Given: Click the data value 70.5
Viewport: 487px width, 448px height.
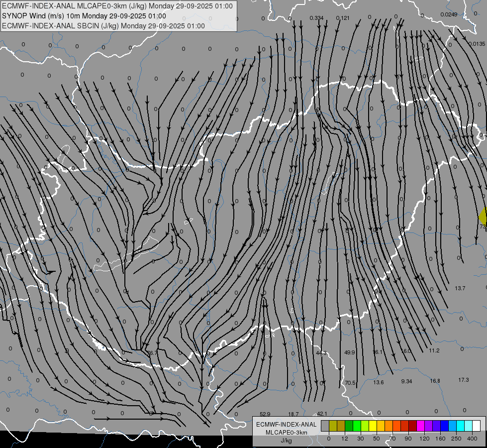Looking at the screenshot, I should pyautogui.click(x=350, y=383).
